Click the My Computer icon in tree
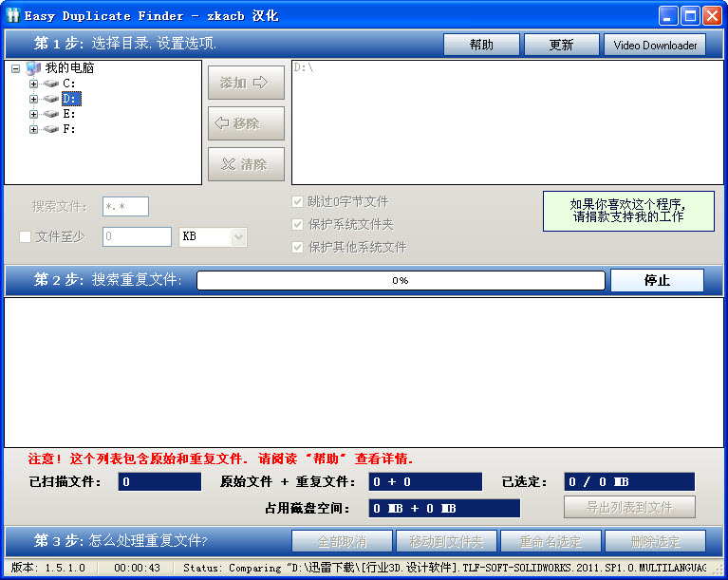The image size is (728, 580). (33, 68)
